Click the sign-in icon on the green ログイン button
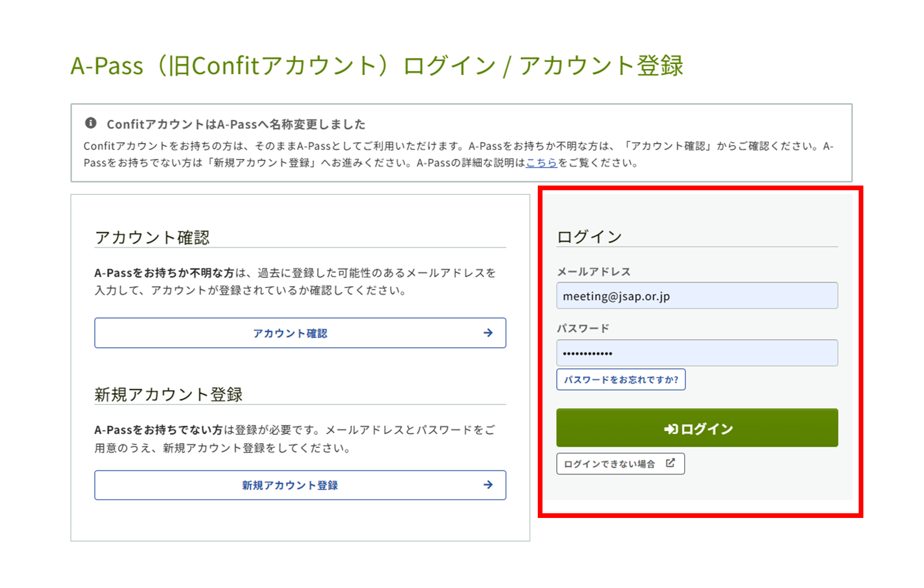The height and width of the screenshot is (588, 924). pyautogui.click(x=670, y=429)
